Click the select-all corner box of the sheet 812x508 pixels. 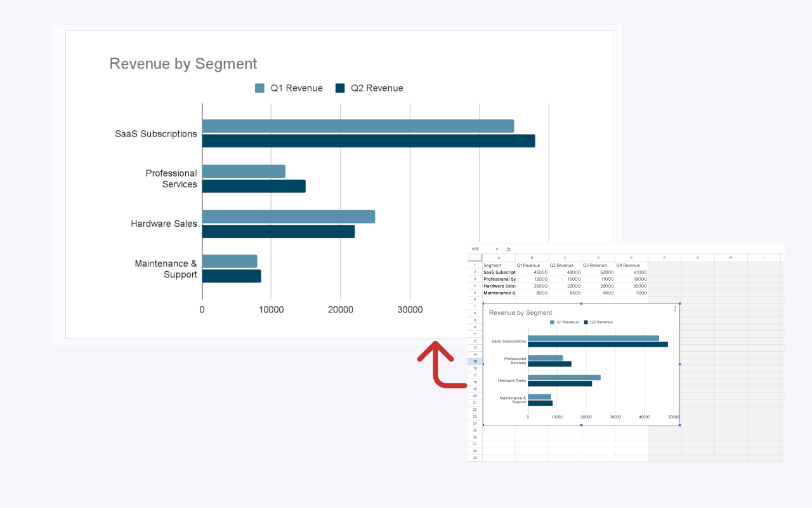coord(475,258)
